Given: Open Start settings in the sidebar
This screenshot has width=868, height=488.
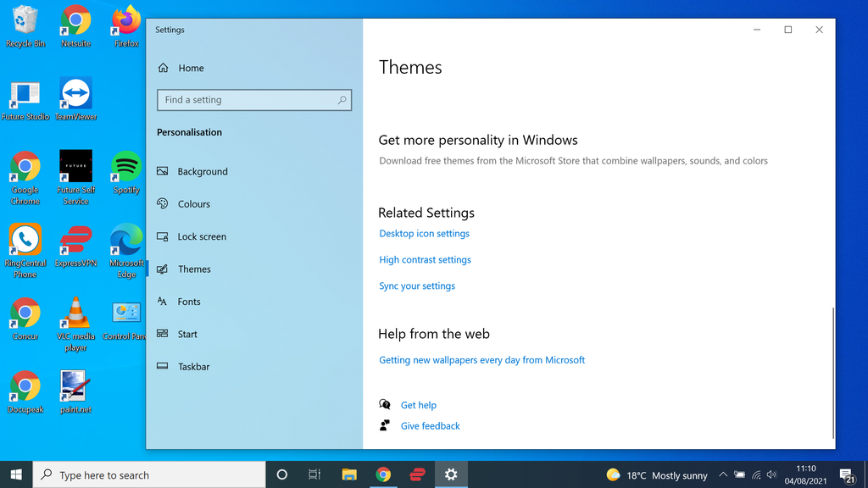Looking at the screenshot, I should pyautogui.click(x=186, y=334).
